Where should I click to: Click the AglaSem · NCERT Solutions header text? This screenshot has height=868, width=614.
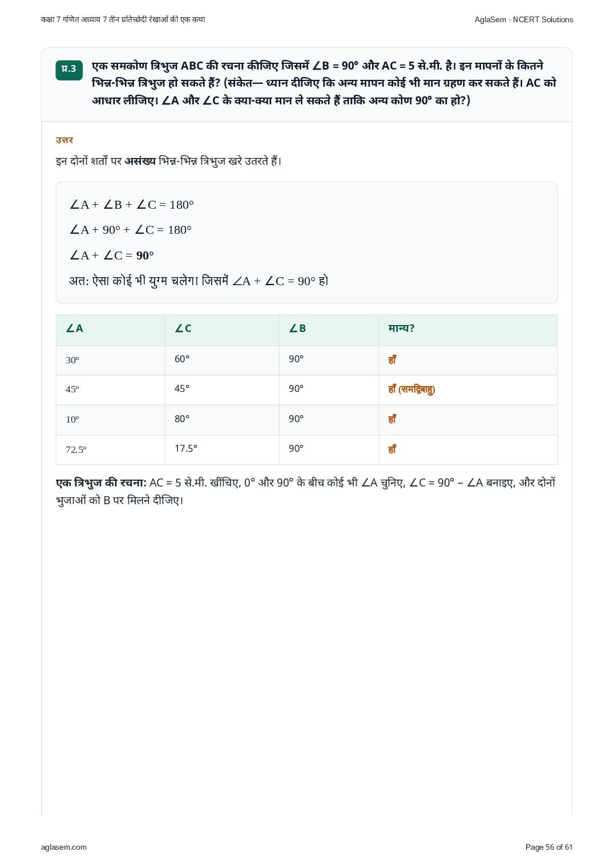[x=524, y=19]
